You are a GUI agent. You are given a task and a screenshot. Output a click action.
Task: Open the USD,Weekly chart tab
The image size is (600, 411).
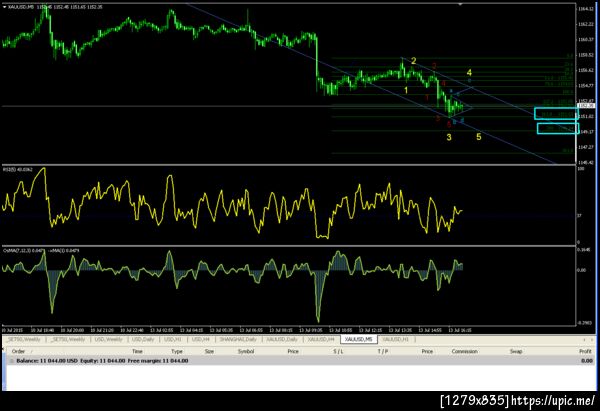[108, 339]
